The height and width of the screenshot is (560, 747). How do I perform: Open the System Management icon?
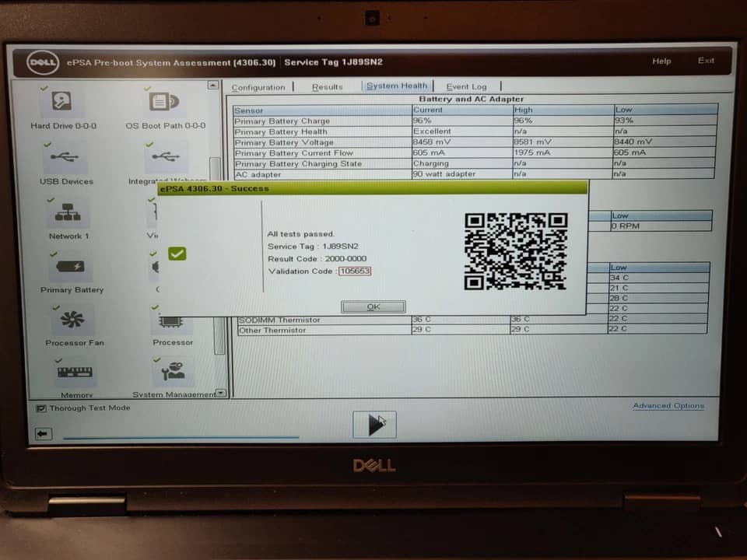tap(173, 372)
